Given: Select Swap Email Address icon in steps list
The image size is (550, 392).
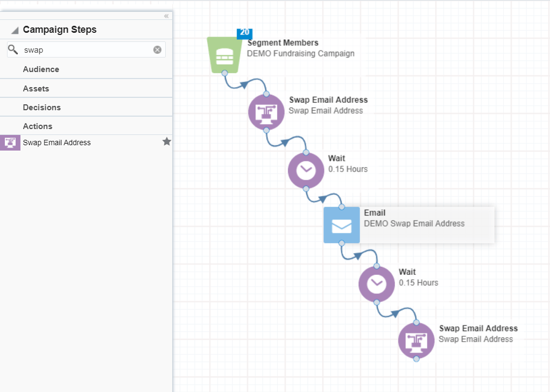Looking at the screenshot, I should [10, 142].
